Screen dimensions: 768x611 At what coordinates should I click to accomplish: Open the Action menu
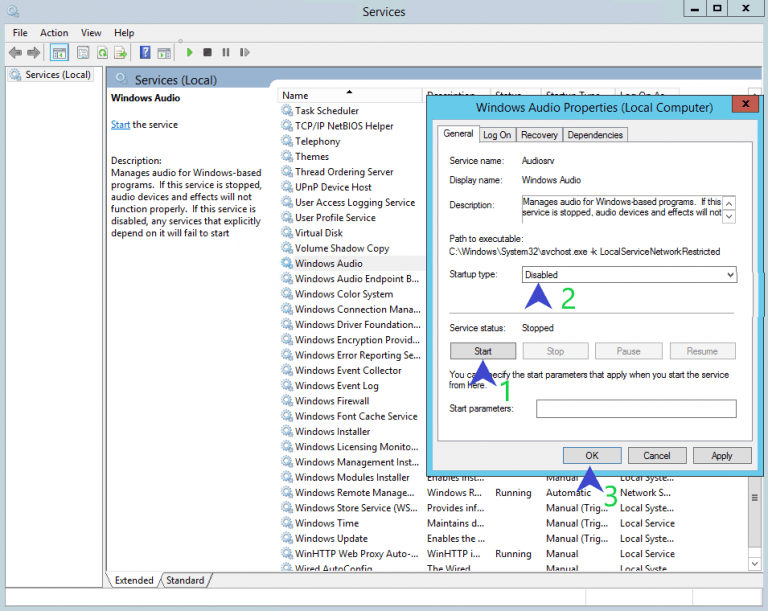pos(54,33)
